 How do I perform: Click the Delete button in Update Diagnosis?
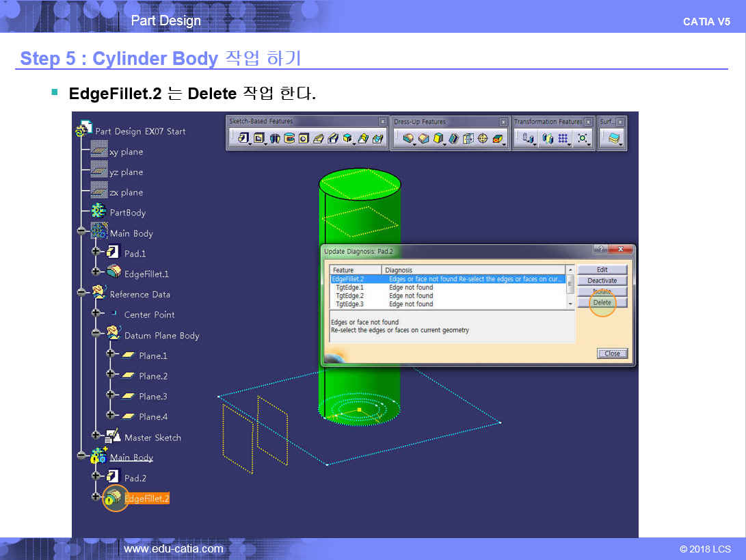click(602, 303)
